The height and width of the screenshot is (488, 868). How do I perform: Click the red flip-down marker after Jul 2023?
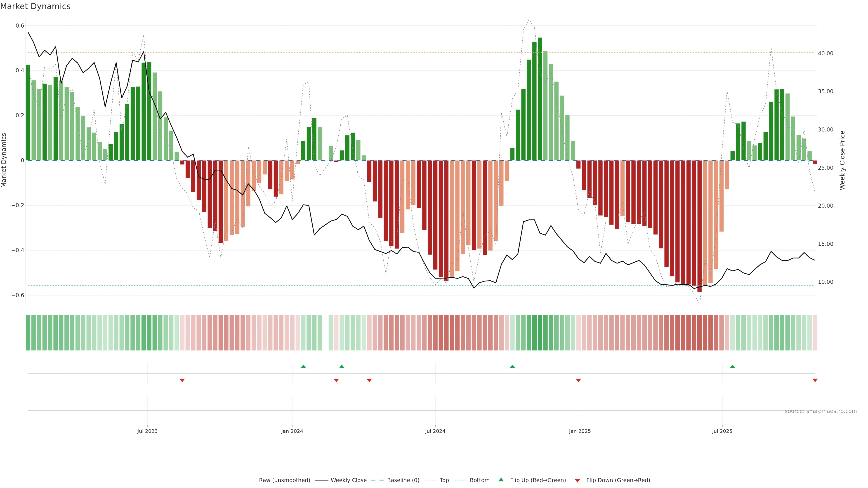tap(182, 380)
